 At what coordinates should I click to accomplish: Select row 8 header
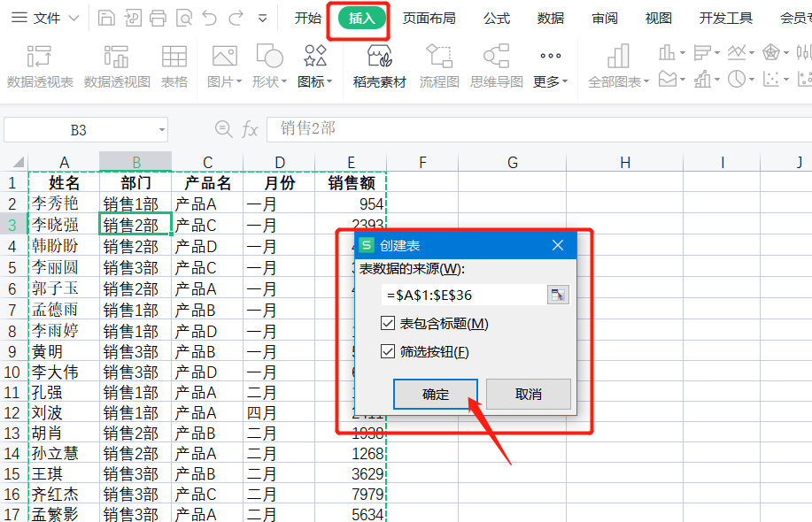(12, 331)
